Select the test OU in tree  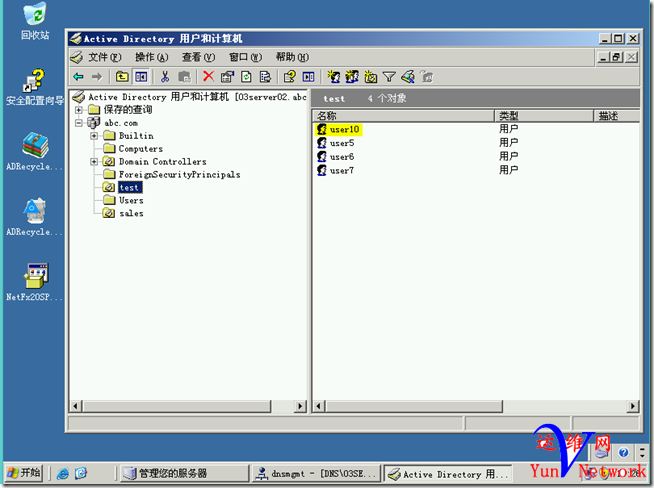130,188
